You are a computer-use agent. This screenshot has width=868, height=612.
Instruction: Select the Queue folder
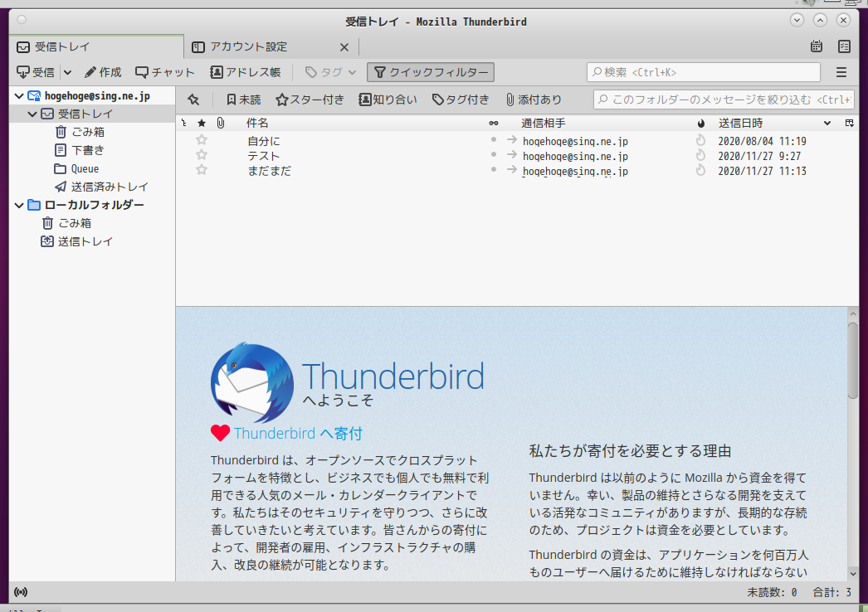76,169
